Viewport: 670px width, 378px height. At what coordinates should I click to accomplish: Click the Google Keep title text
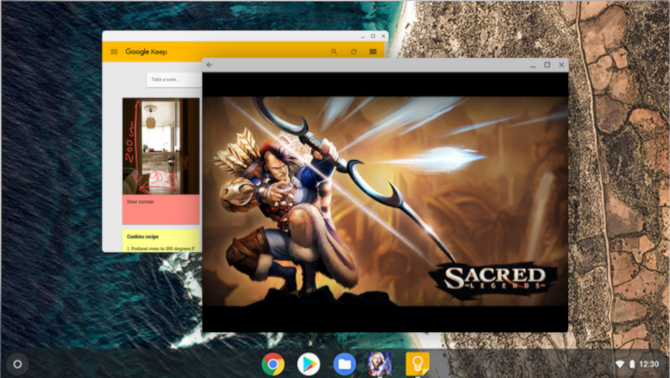146,52
